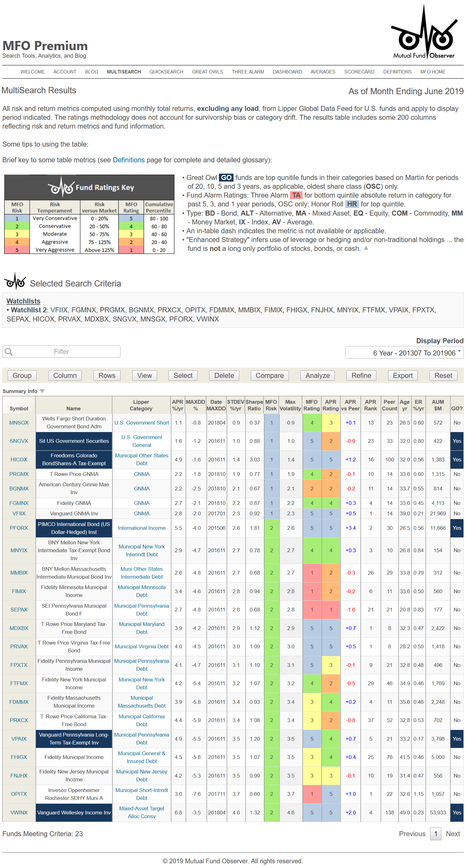Image resolution: width=466 pixels, height=868 pixels.
Task: Collapse the tips list using the up triangle
Action: click(366, 248)
